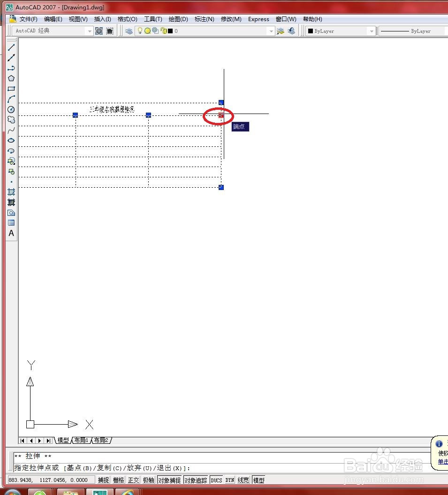Toggle layer 0 freeze sun icon

[147, 31]
